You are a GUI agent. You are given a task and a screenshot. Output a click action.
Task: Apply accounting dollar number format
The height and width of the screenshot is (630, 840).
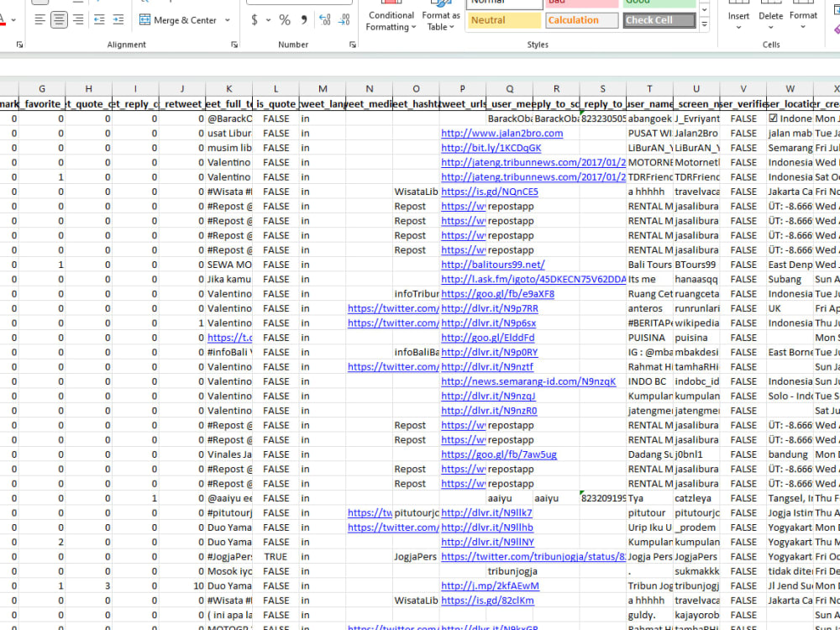254,20
